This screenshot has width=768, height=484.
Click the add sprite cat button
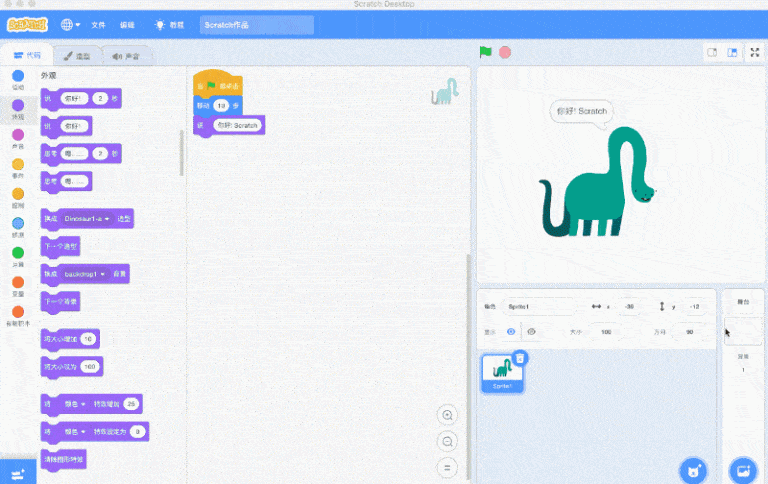[x=690, y=470]
